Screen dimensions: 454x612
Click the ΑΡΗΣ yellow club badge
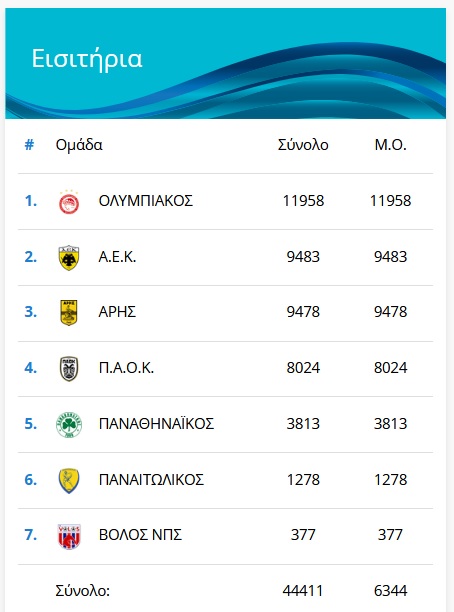click(69, 313)
